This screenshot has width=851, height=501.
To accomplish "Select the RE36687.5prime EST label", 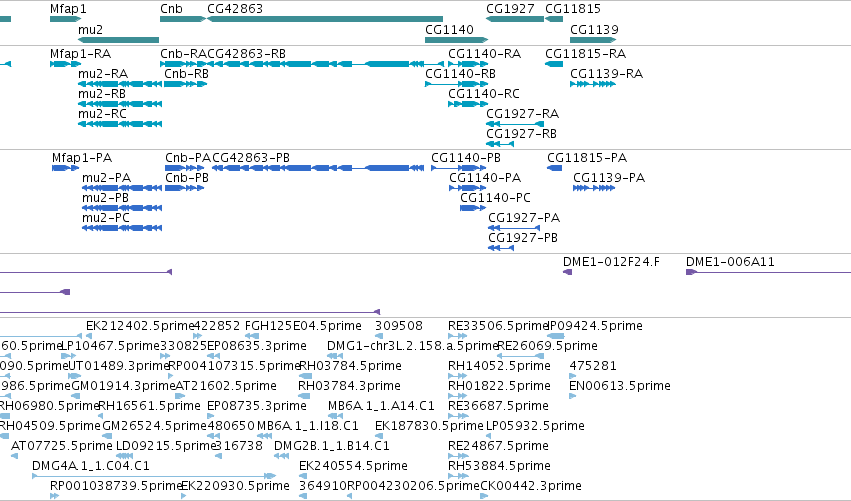I will tap(498, 406).
